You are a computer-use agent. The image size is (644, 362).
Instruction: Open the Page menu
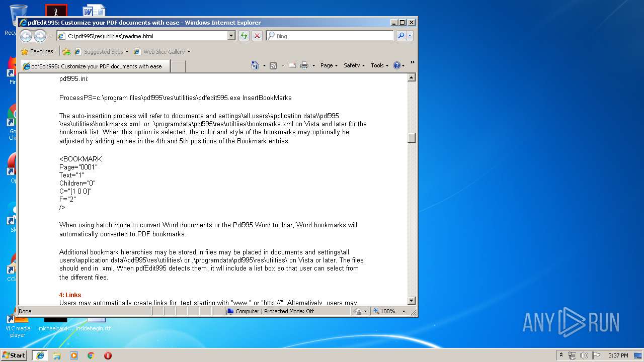coord(329,65)
